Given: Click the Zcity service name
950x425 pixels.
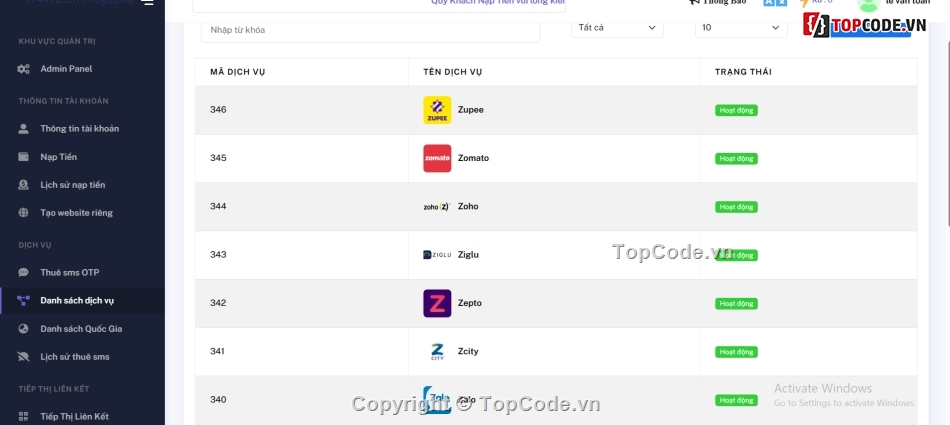Looking at the screenshot, I should [x=468, y=351].
